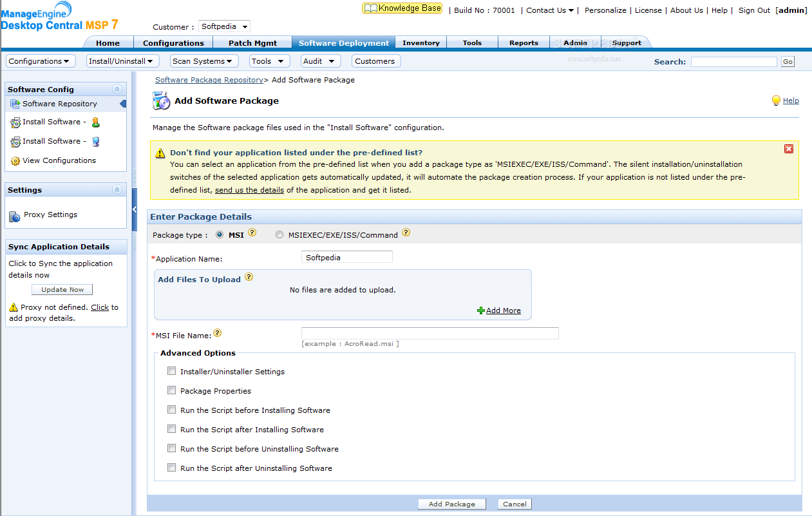This screenshot has height=516, width=812.
Task: Collapse the Settings panel
Action: pos(117,190)
